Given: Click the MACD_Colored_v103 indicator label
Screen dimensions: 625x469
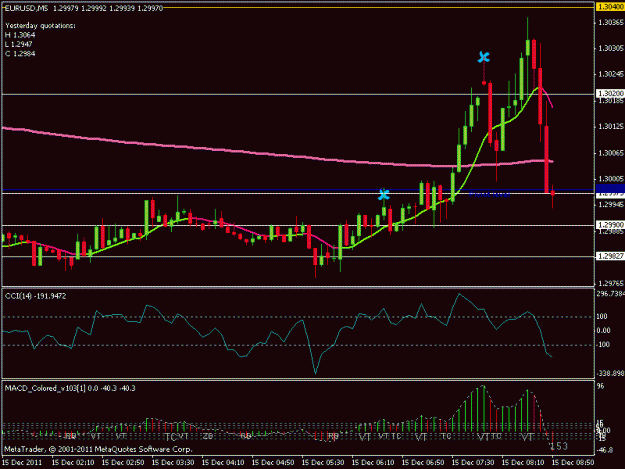Looking at the screenshot, I should click(70, 388).
